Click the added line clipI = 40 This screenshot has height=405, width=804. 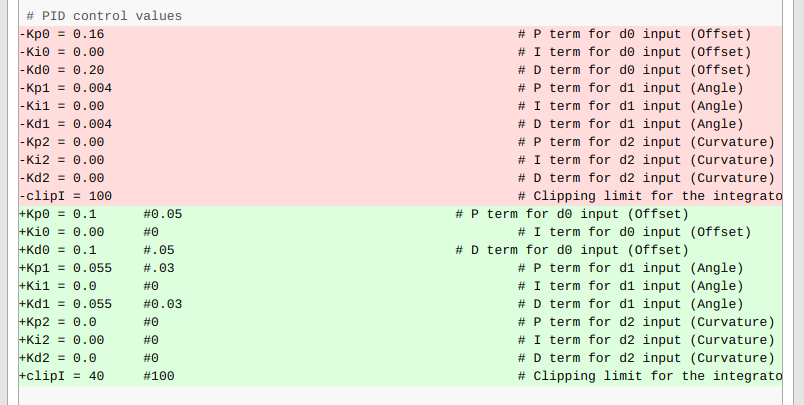click(400, 376)
